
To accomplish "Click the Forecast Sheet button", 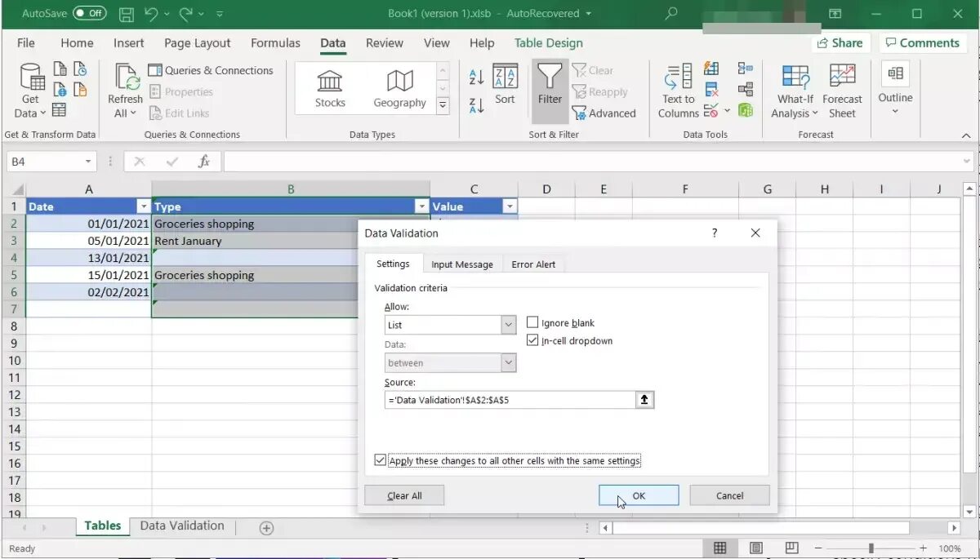I will [x=842, y=91].
